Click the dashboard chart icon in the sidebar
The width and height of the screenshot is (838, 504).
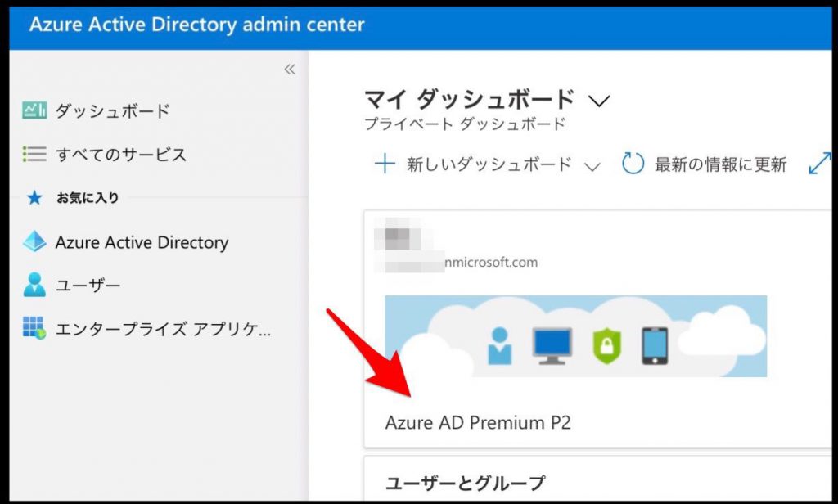pos(34,110)
